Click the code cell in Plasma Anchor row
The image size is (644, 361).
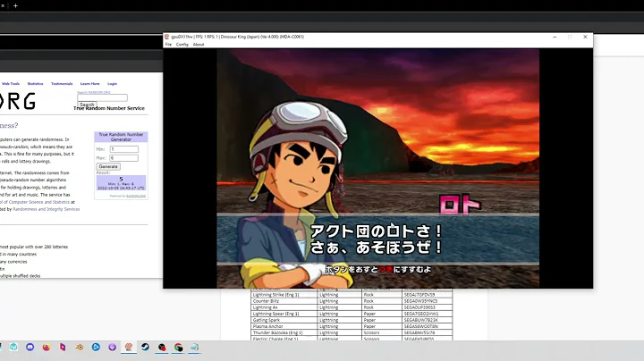(x=428, y=326)
